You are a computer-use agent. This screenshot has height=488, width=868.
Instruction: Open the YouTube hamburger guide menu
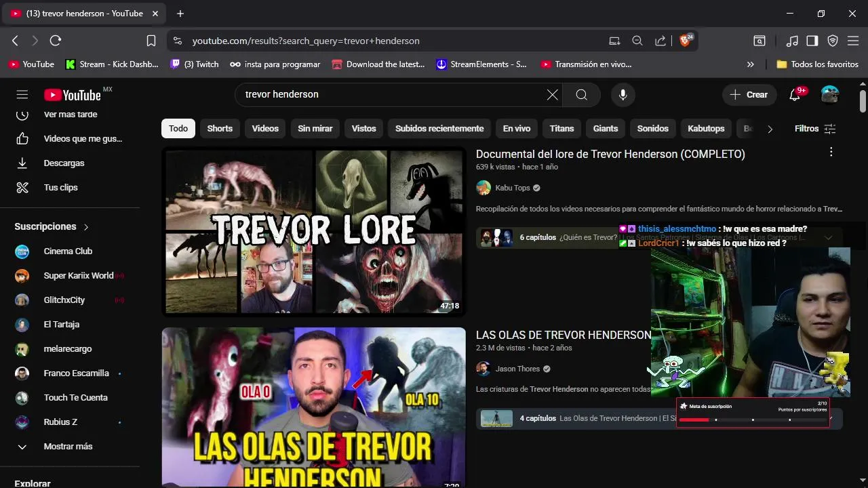coord(22,95)
